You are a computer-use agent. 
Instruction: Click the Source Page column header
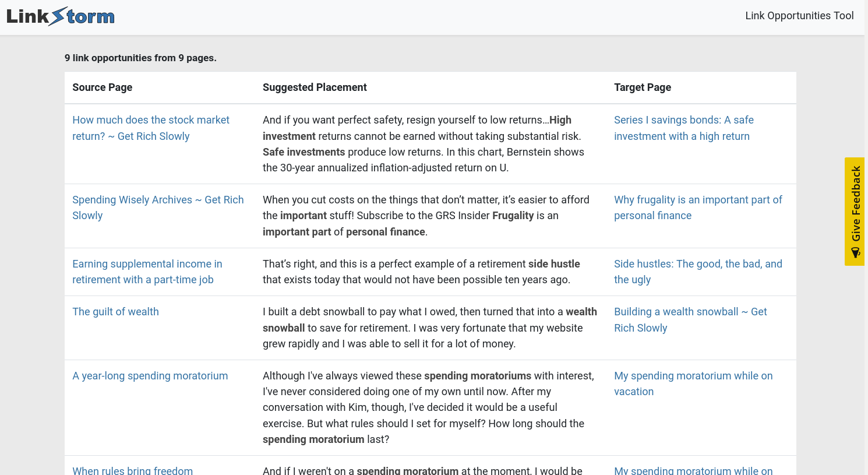(102, 87)
